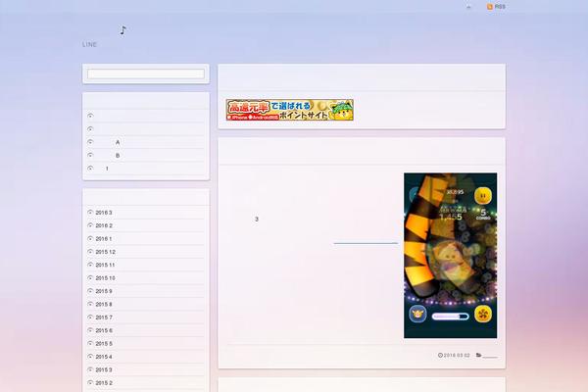This screenshot has height=392, width=588.
Task: Open the category row labeled 'B'
Action: (146, 155)
